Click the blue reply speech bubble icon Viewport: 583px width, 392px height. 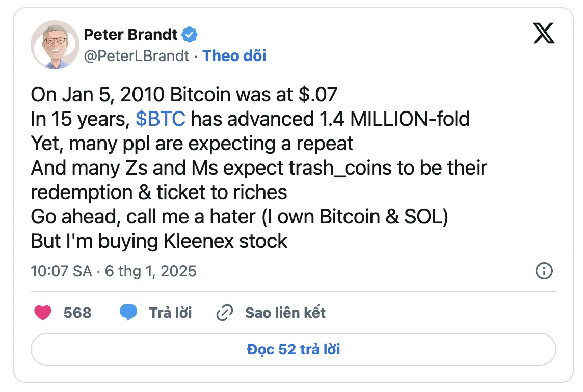128,312
